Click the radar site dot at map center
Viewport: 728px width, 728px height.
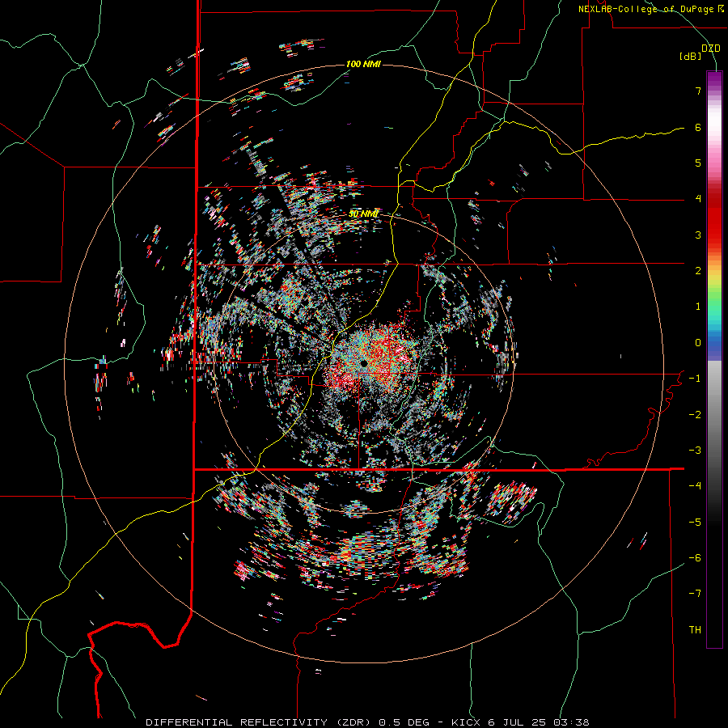point(363,363)
